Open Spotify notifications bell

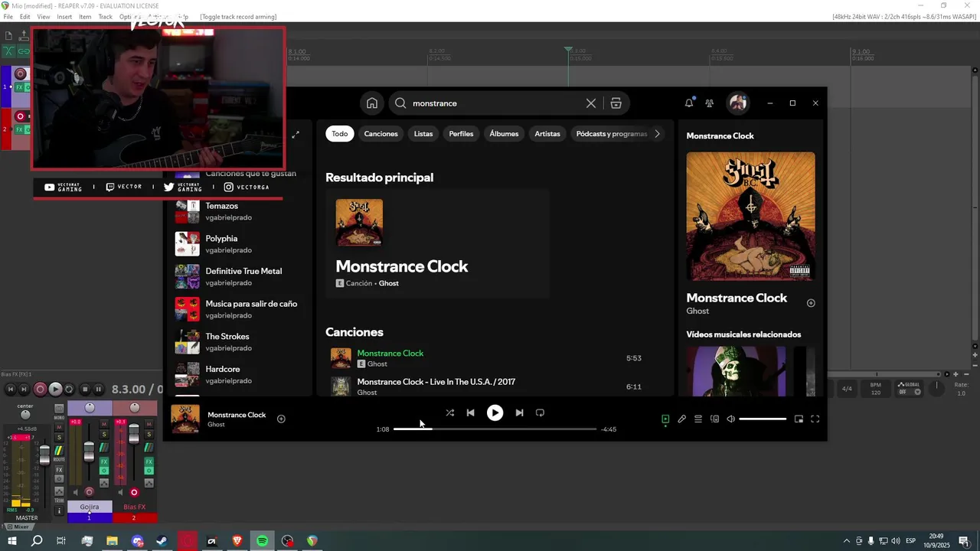[689, 103]
